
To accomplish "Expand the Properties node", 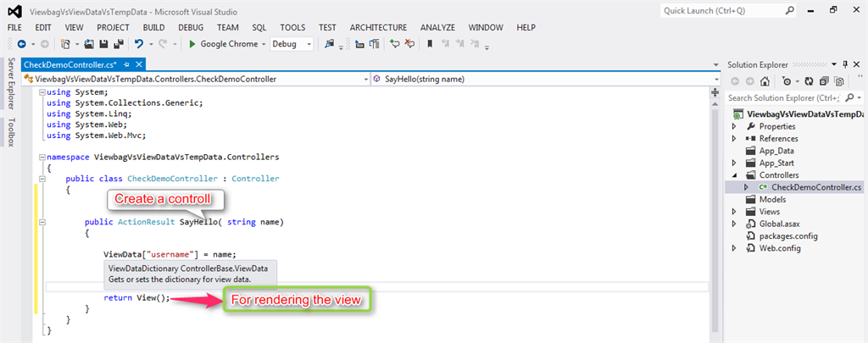I will tap(734, 126).
